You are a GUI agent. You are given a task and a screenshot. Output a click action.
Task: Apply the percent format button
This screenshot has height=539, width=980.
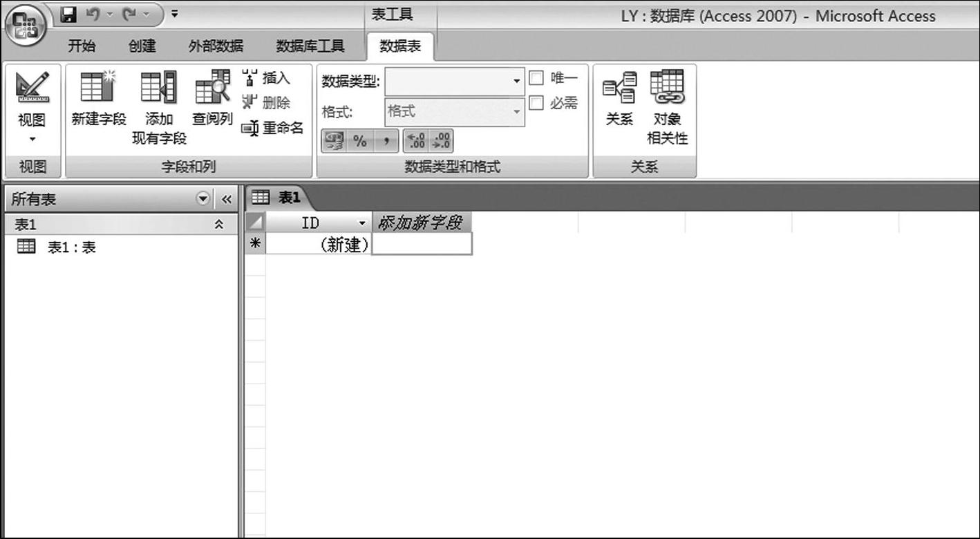[x=360, y=142]
